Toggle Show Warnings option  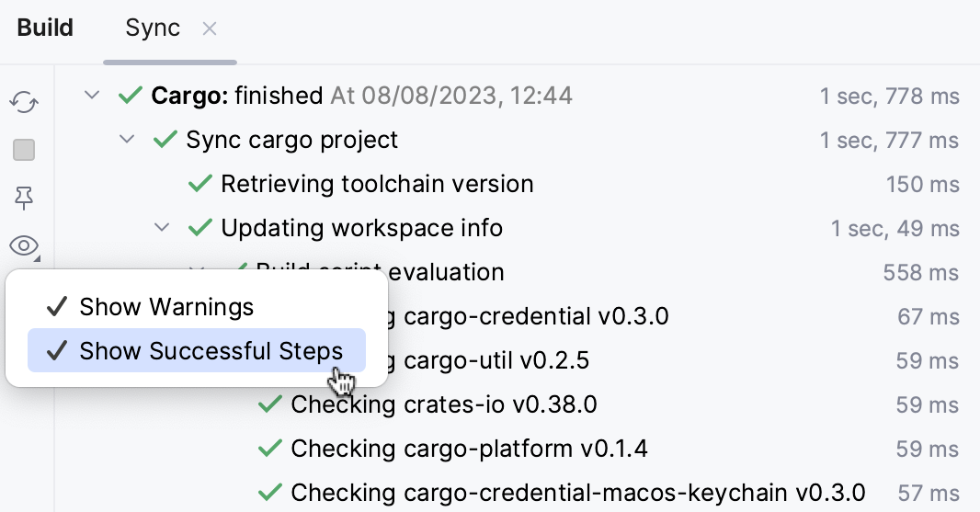pos(166,306)
